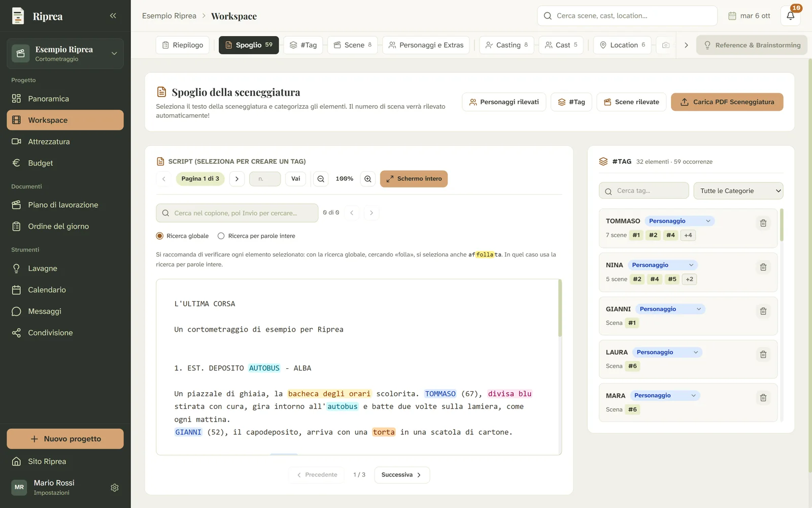Change TOMMASO's Personaggio category dropdown
The width and height of the screenshot is (812, 508).
[680, 221]
